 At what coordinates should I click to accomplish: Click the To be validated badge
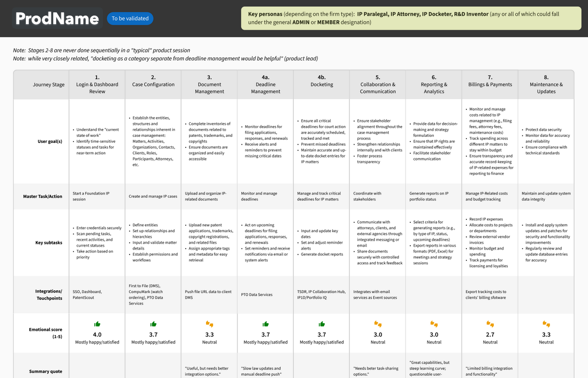[130, 18]
